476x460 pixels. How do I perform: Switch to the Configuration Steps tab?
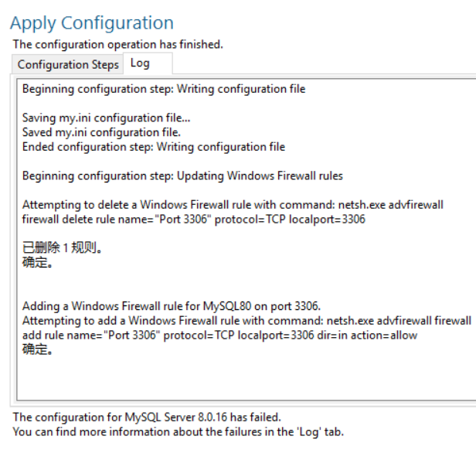[x=68, y=64]
